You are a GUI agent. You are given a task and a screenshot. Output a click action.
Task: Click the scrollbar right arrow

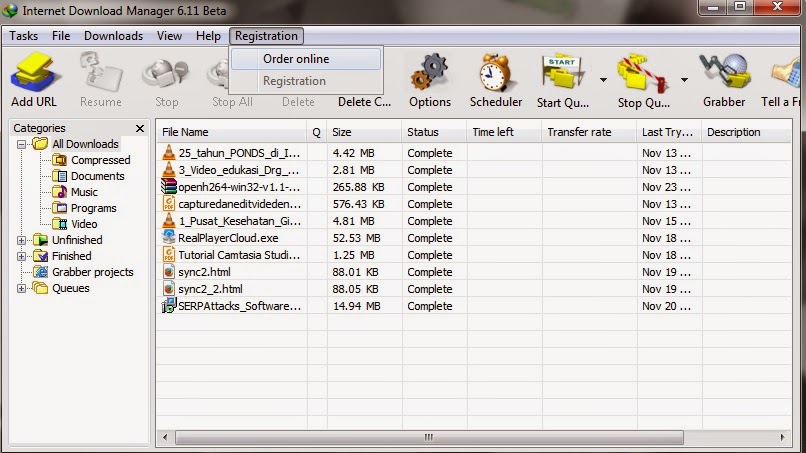[782, 438]
